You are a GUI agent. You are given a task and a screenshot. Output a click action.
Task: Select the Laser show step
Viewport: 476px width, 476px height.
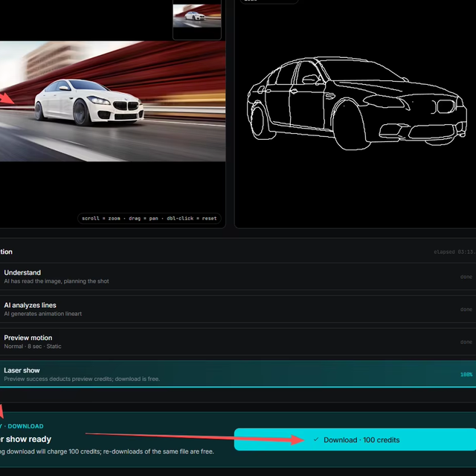[x=238, y=374]
